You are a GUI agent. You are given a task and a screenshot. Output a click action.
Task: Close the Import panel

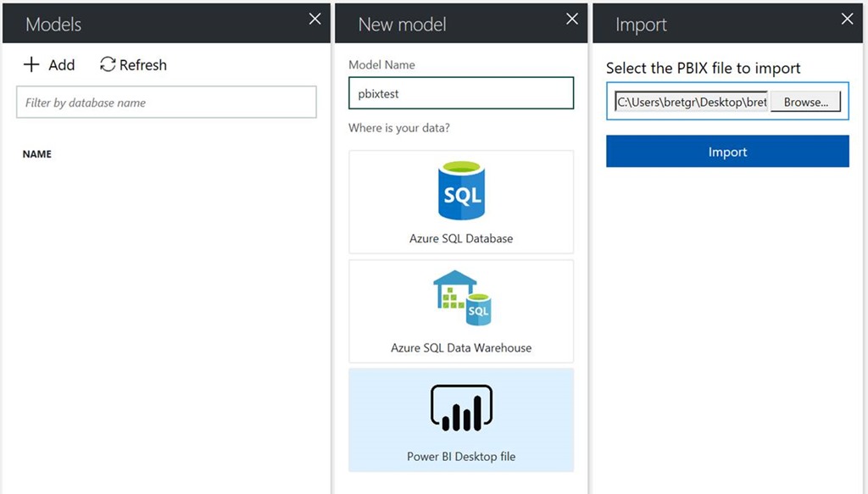(847, 19)
